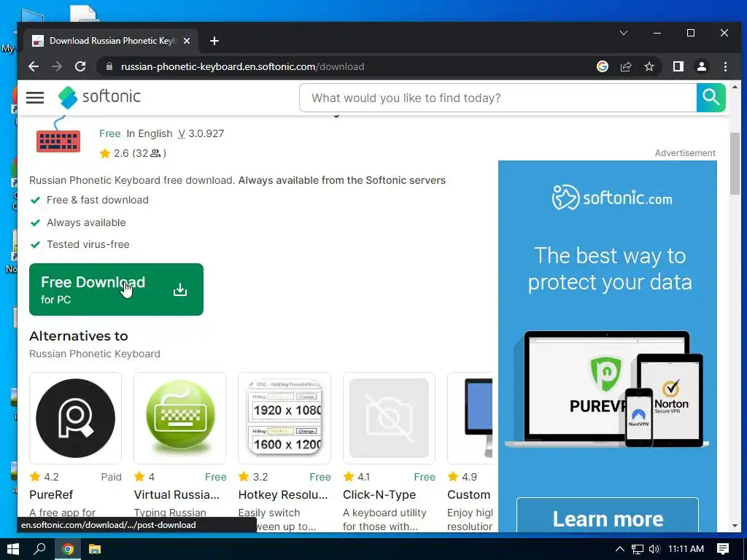This screenshot has height=560, width=747.
Task: Reload the page
Action: (x=80, y=66)
